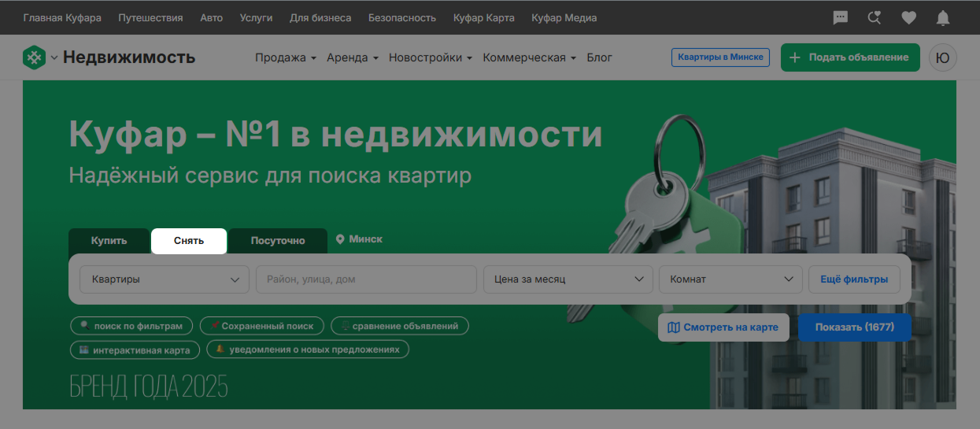
Task: Open the Комнат rooms dropdown
Action: click(x=731, y=279)
